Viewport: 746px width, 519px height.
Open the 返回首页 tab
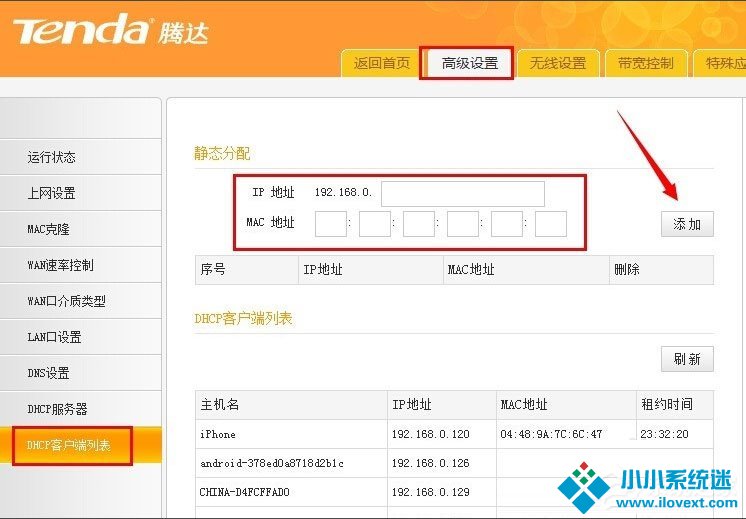(382, 63)
